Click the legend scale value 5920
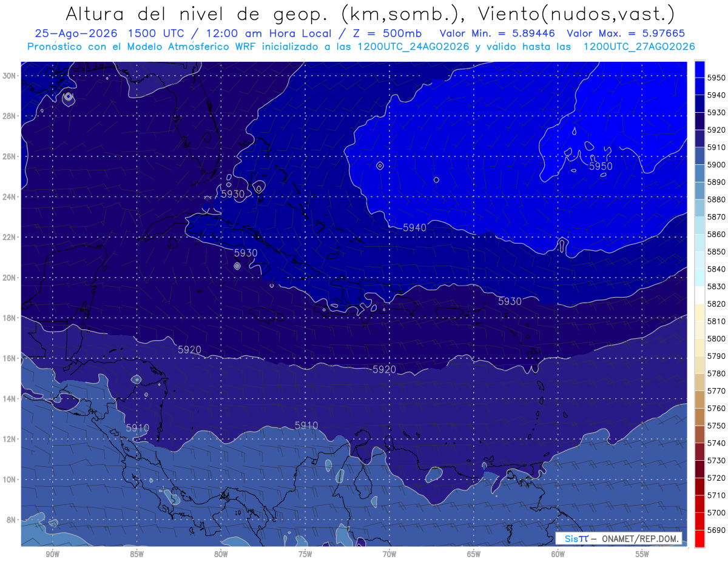The height and width of the screenshot is (562, 728). 716,130
